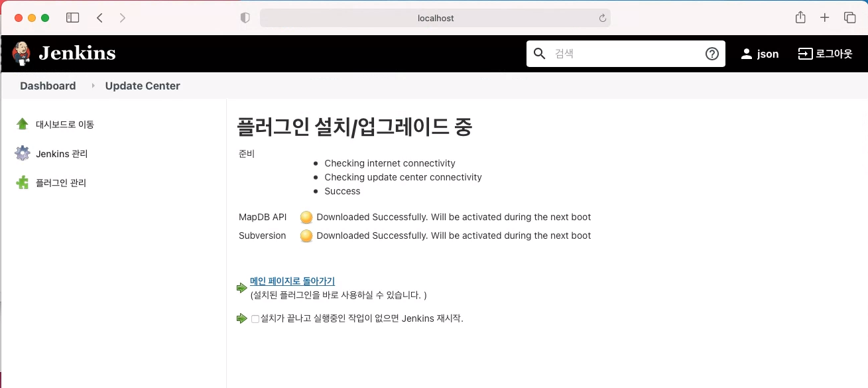This screenshot has width=868, height=388.
Task: Click the search magnifier icon
Action: coord(540,54)
